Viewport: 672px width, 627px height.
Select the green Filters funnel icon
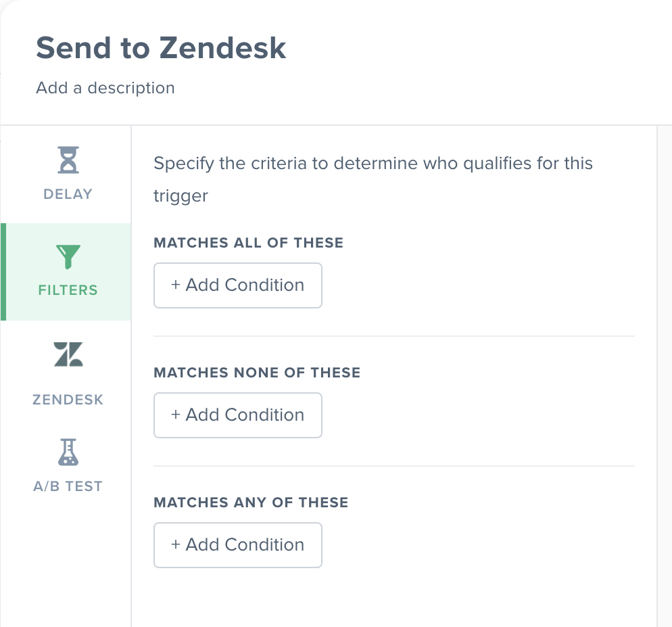coord(68,256)
